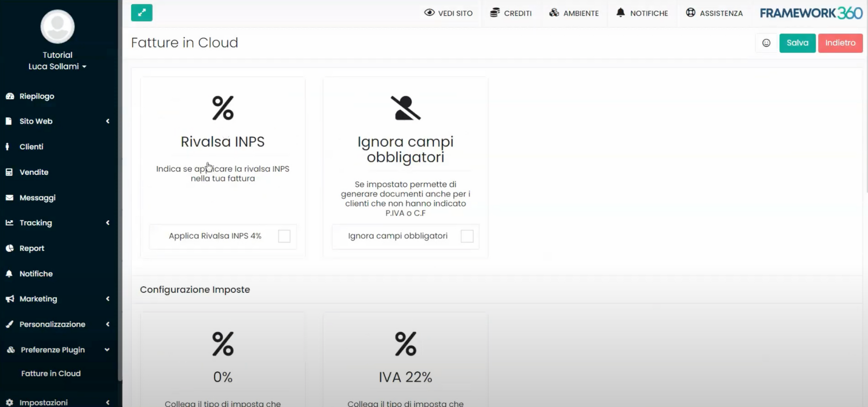Open the Luca Sollami account dropdown
868x407 pixels.
pyautogui.click(x=57, y=66)
